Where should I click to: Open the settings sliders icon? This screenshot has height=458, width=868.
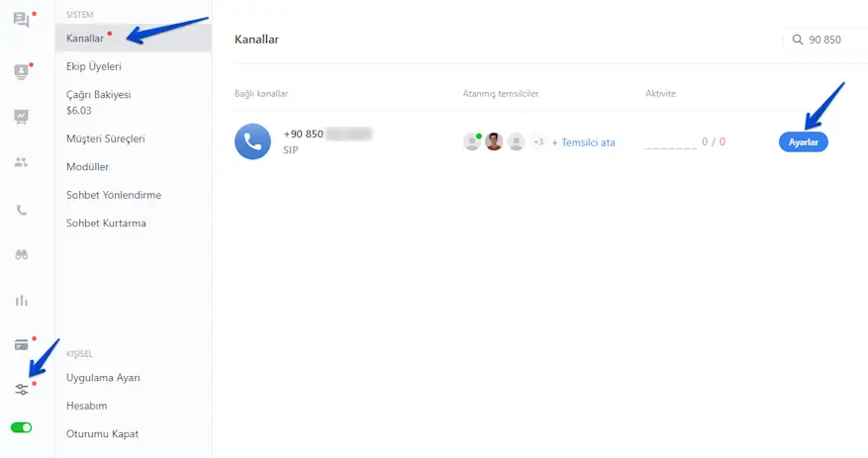click(21, 390)
